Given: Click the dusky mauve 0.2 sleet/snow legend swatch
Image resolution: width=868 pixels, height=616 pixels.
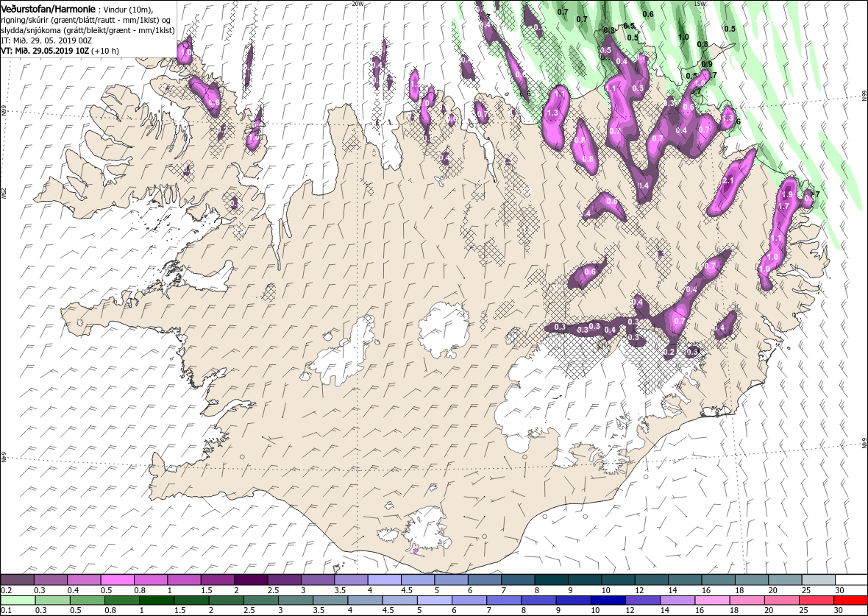Looking at the screenshot, I should click(17, 580).
